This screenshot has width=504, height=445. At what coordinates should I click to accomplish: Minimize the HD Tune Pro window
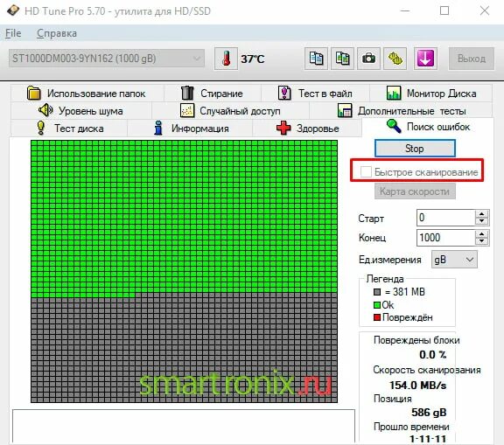pos(405,10)
